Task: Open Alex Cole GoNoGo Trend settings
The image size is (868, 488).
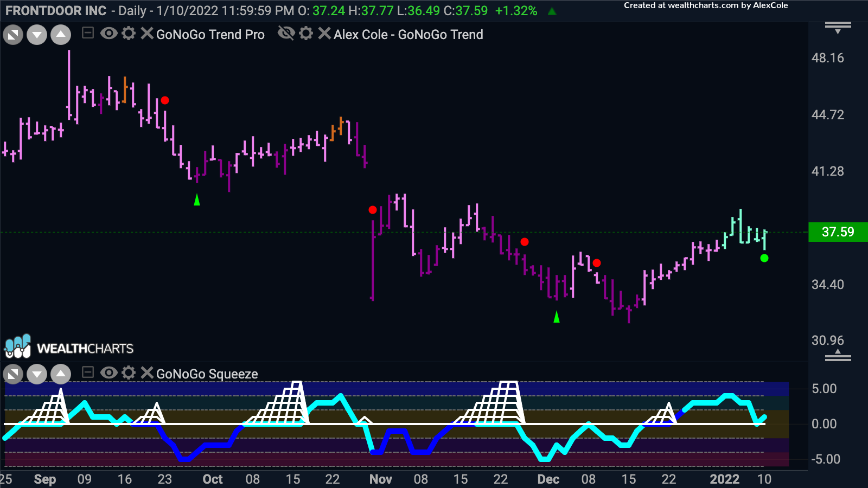Action: [x=306, y=34]
